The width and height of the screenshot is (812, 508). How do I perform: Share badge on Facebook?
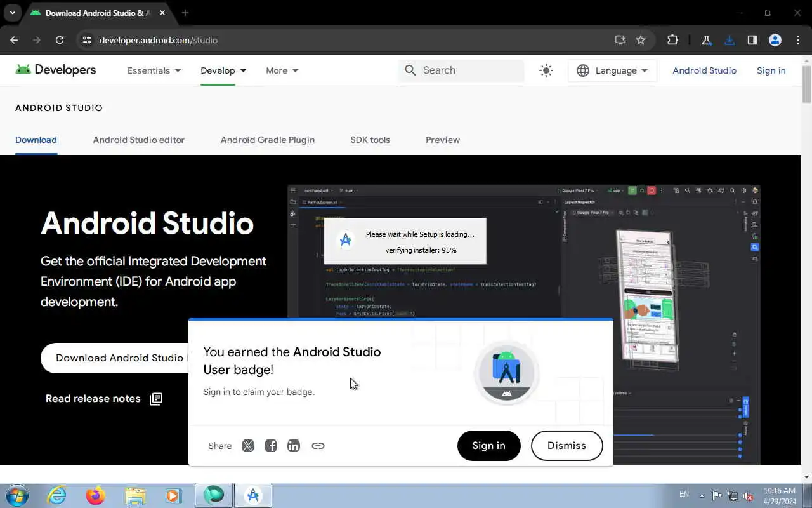pyautogui.click(x=271, y=446)
